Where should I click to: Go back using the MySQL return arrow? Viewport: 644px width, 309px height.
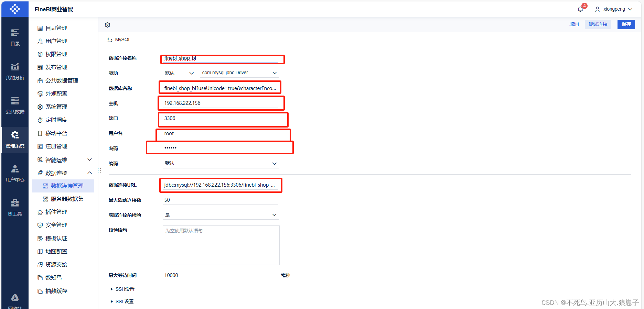[x=110, y=40]
